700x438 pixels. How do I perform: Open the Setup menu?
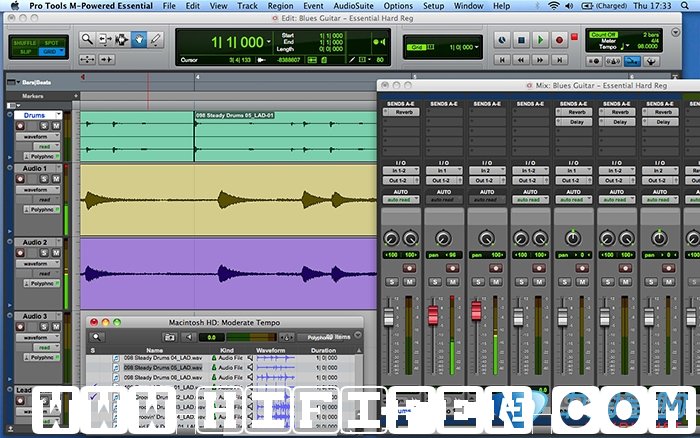coord(433,6)
